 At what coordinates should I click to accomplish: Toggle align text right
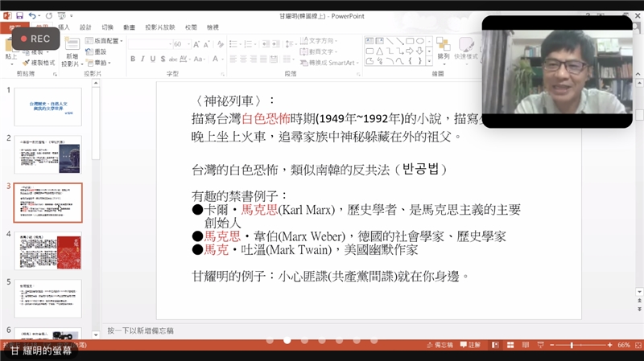point(253,59)
